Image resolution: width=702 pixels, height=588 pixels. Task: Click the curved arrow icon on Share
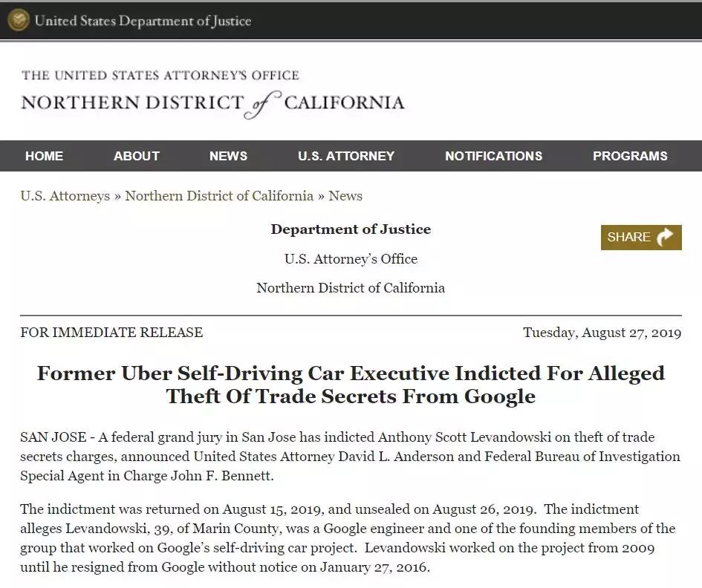pyautogui.click(x=666, y=237)
